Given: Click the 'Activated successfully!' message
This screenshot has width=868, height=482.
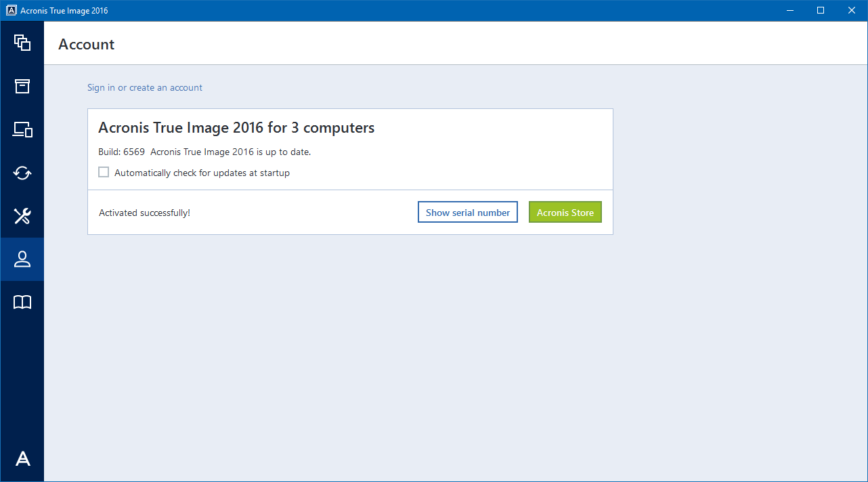Looking at the screenshot, I should 144,213.
